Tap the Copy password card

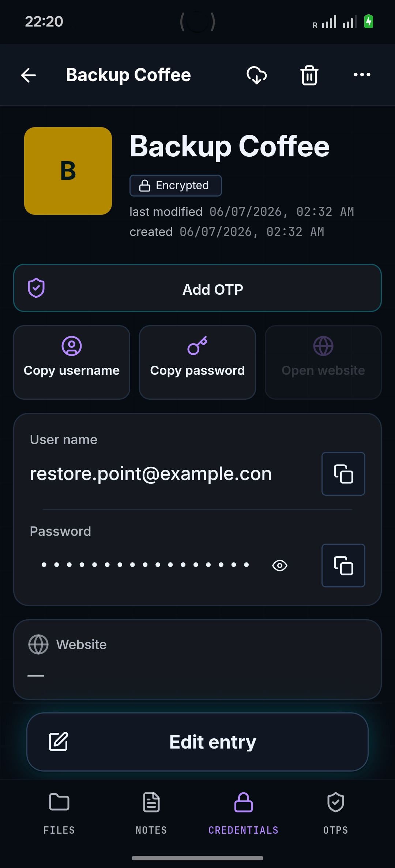point(197,362)
